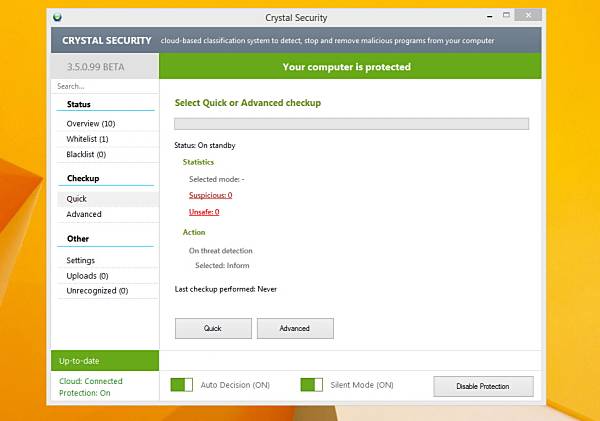600x421 pixels.
Task: Click the Checkup section header
Action: coord(83,178)
